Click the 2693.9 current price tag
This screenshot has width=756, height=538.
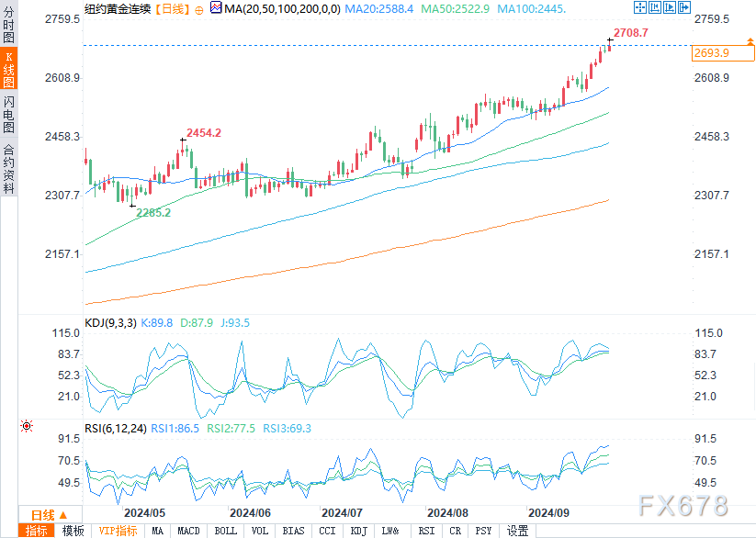pyautogui.click(x=712, y=53)
